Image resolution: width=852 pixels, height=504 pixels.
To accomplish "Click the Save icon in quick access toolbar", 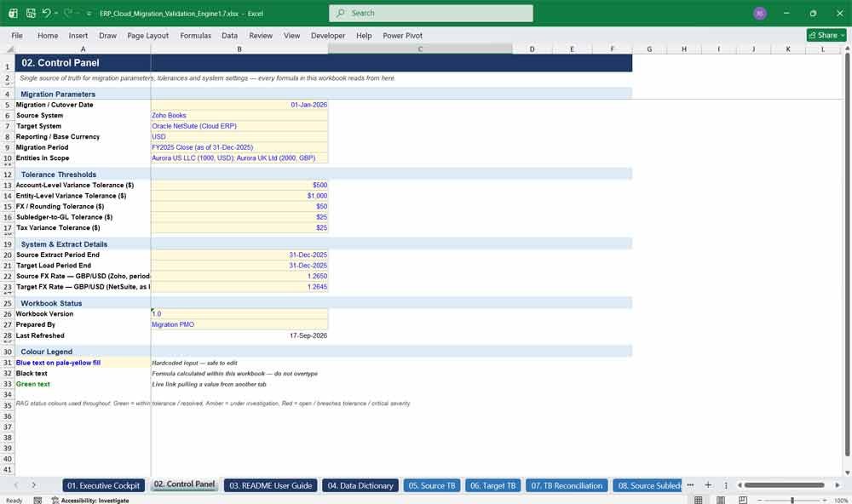I will coord(31,13).
